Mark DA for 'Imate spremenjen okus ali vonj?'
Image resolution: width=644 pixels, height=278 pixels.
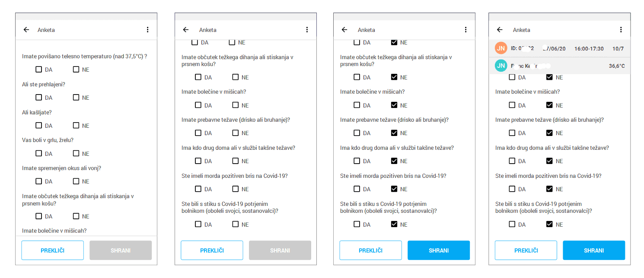click(39, 181)
